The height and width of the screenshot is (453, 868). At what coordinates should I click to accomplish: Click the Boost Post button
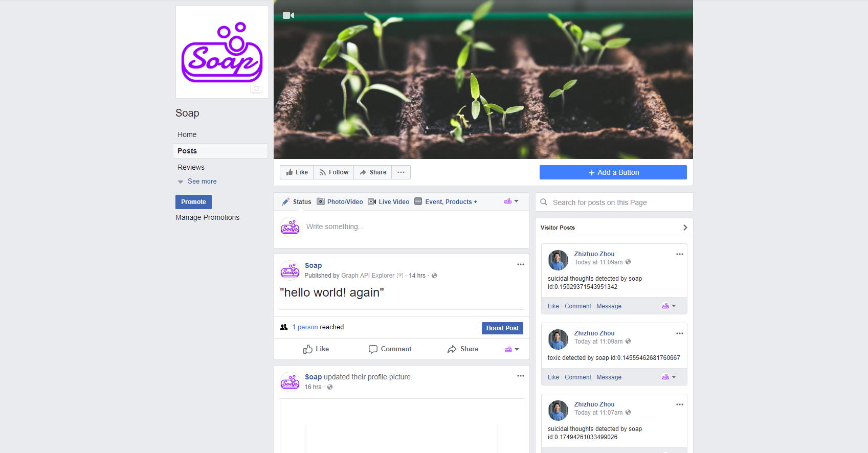[x=502, y=328]
